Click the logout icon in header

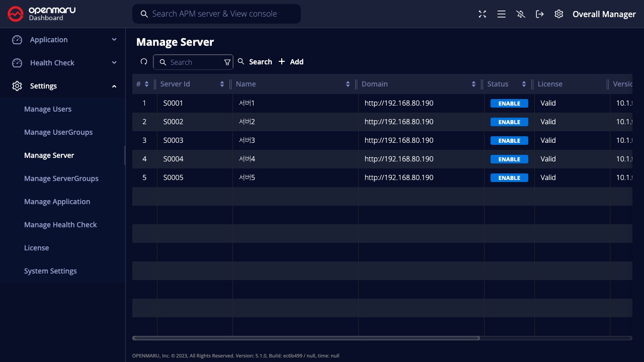click(x=539, y=14)
